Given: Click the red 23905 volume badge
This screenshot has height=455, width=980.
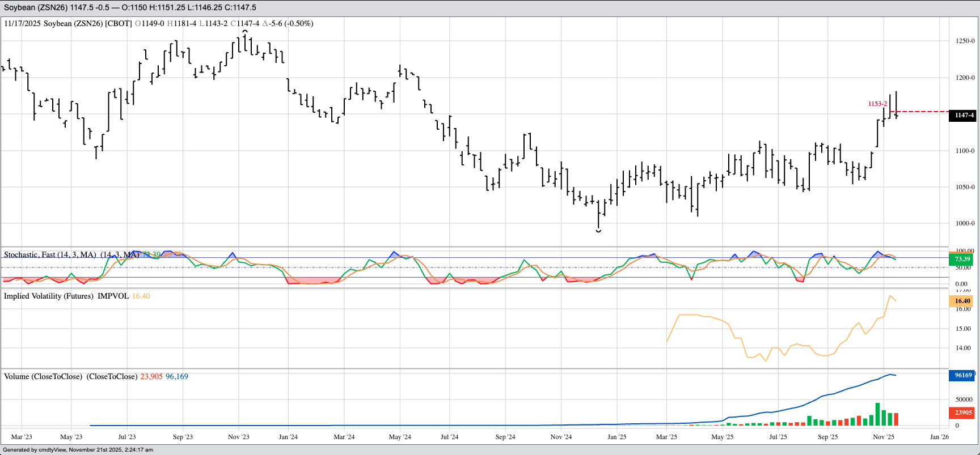Looking at the screenshot, I should 963,413.
